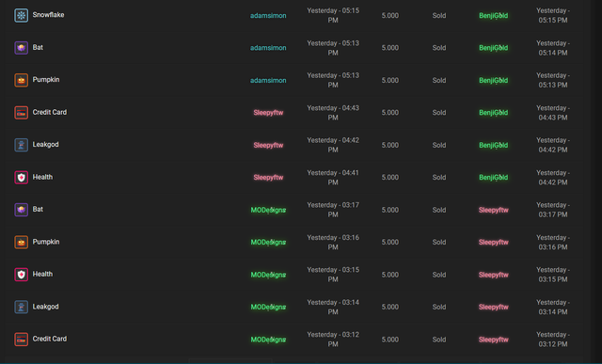Open adamsimon's profile from the Snowflake row

tap(268, 16)
